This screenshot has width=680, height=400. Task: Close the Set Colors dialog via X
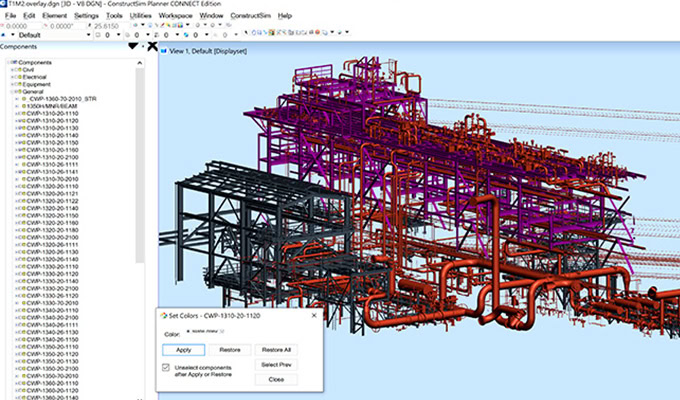coord(314,317)
